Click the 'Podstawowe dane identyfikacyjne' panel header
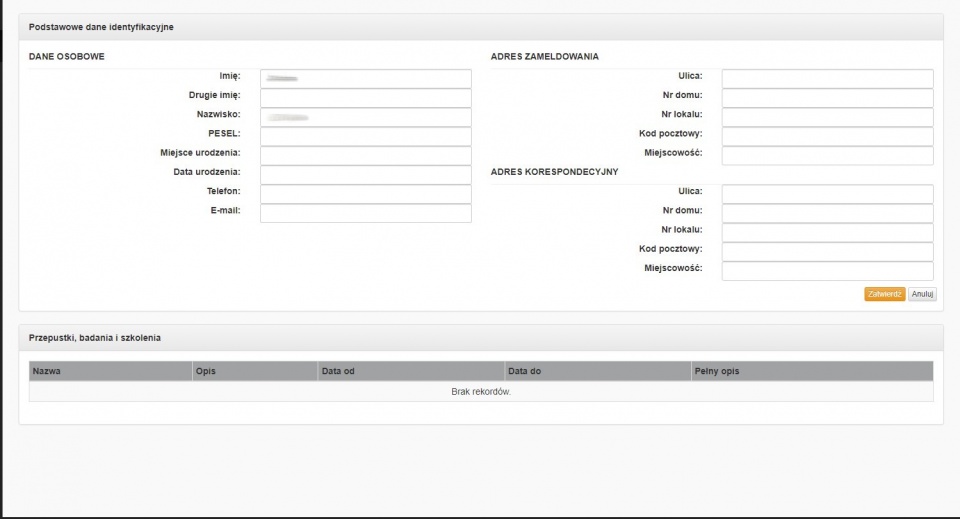The height and width of the screenshot is (519, 960). point(481,27)
